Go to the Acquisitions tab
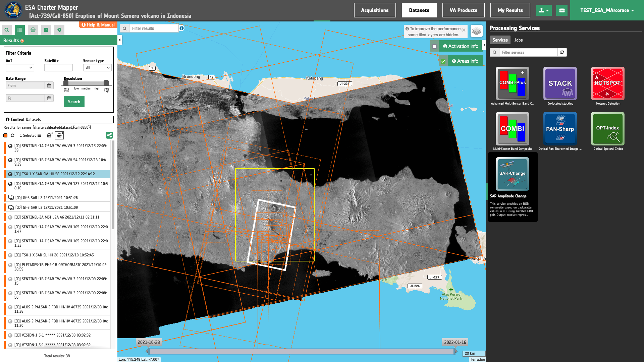 375,10
